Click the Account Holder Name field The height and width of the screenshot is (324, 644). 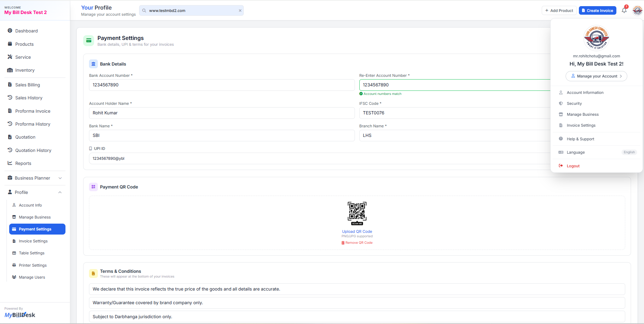point(222,113)
